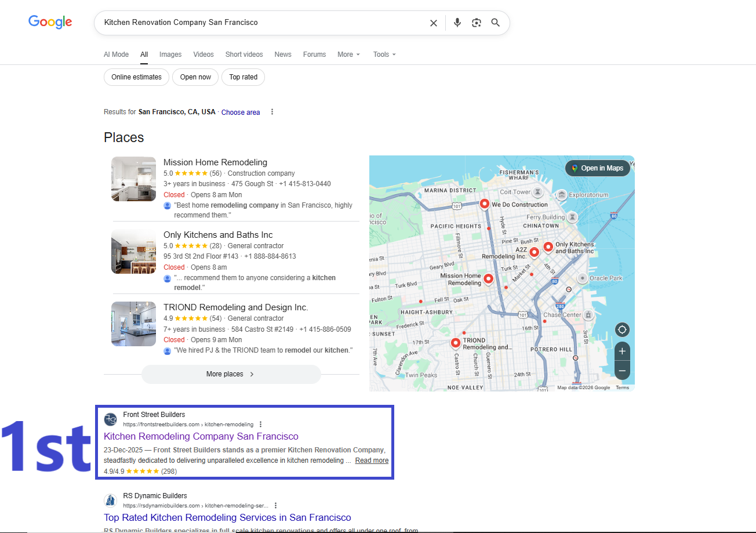The image size is (756, 533).
Task: Click the Choose area link
Action: 241,113
